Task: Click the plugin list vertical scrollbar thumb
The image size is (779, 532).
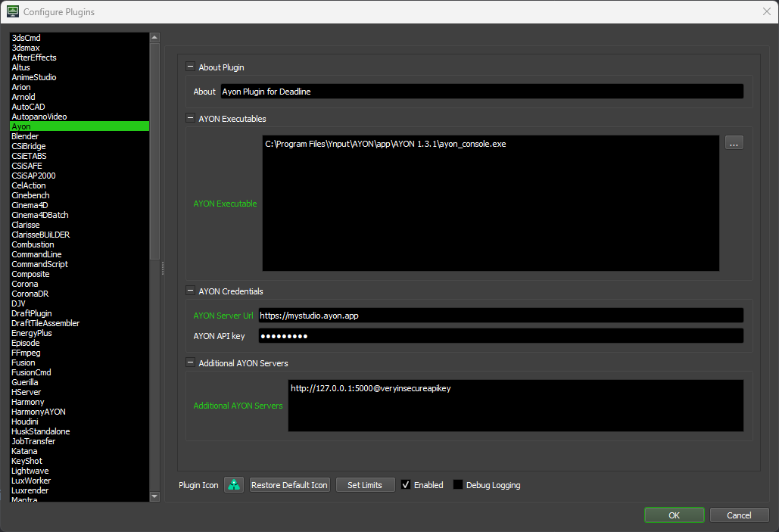Action: click(154, 151)
